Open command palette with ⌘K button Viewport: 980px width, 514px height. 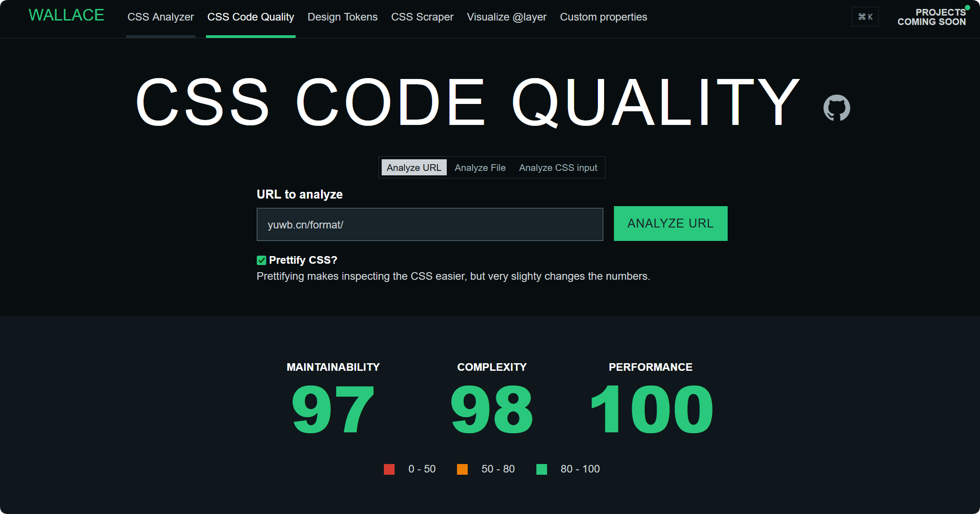(x=865, y=17)
